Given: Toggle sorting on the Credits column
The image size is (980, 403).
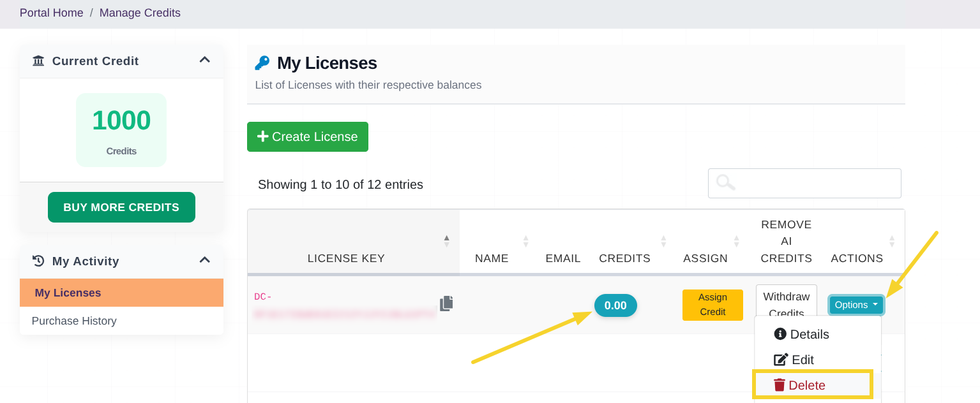Looking at the screenshot, I should tap(624, 258).
